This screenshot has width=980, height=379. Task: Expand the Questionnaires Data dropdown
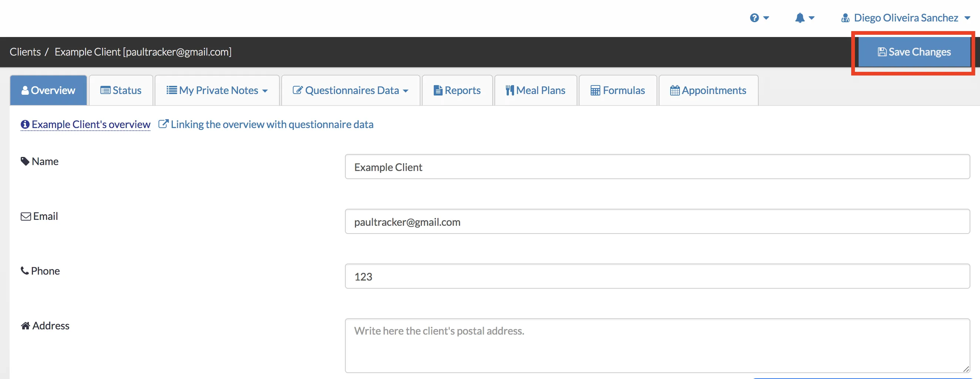pyautogui.click(x=350, y=91)
